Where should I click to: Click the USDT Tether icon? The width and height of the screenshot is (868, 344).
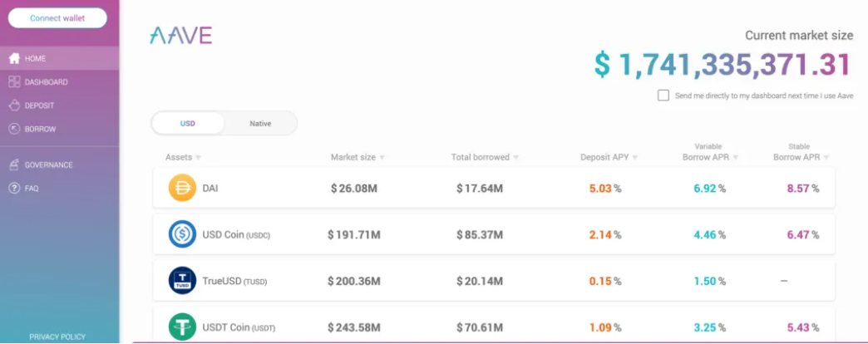point(182,327)
